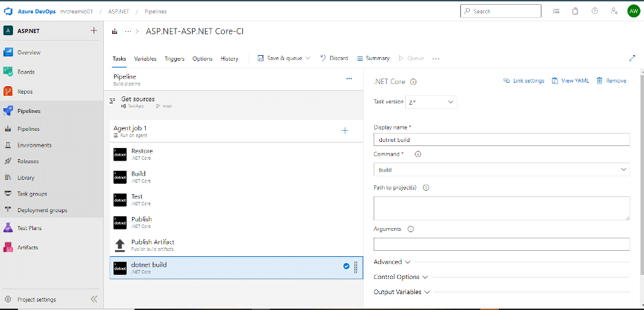
Task: Click the mrcreamio01 breadcrumb link
Action: (x=76, y=12)
